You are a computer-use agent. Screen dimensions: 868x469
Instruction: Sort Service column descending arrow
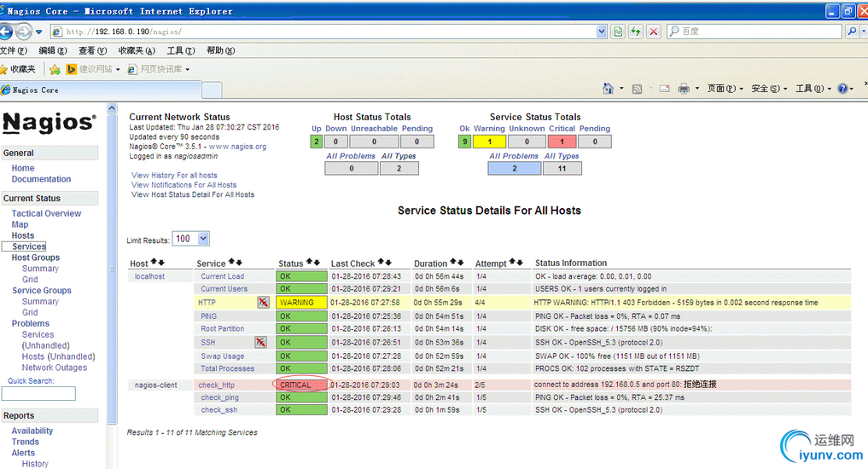coord(239,262)
